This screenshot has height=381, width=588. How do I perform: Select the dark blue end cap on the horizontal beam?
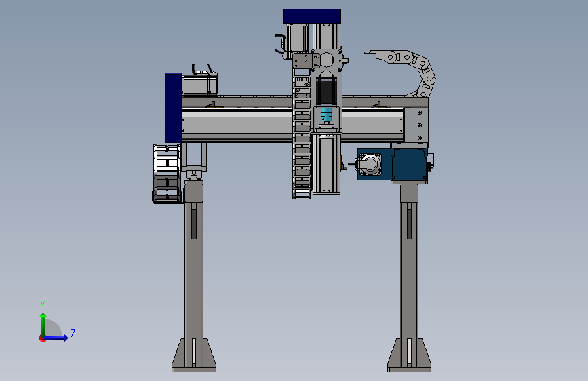173,108
